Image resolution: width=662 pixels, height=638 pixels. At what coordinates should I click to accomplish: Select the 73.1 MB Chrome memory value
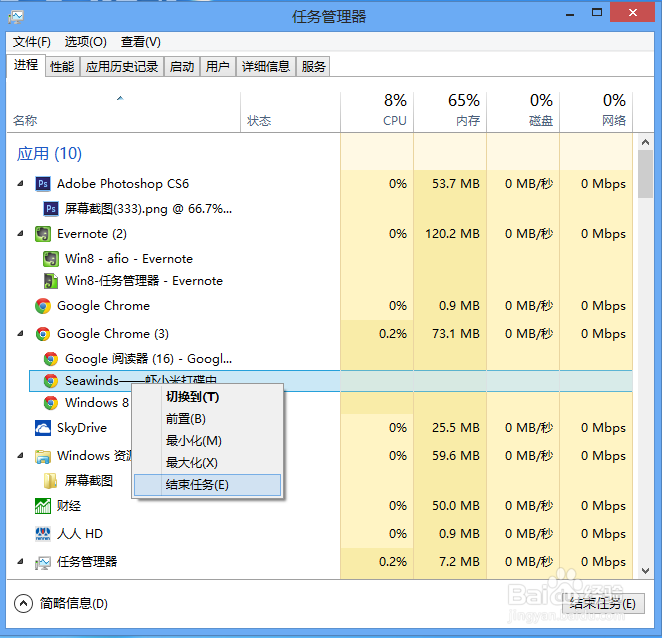click(x=456, y=334)
